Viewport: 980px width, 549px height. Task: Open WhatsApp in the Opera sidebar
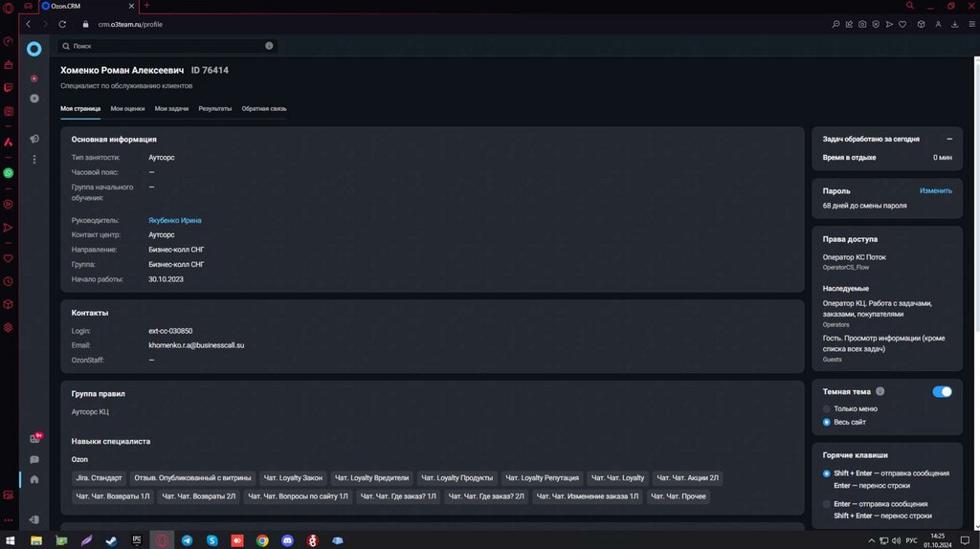(x=8, y=173)
